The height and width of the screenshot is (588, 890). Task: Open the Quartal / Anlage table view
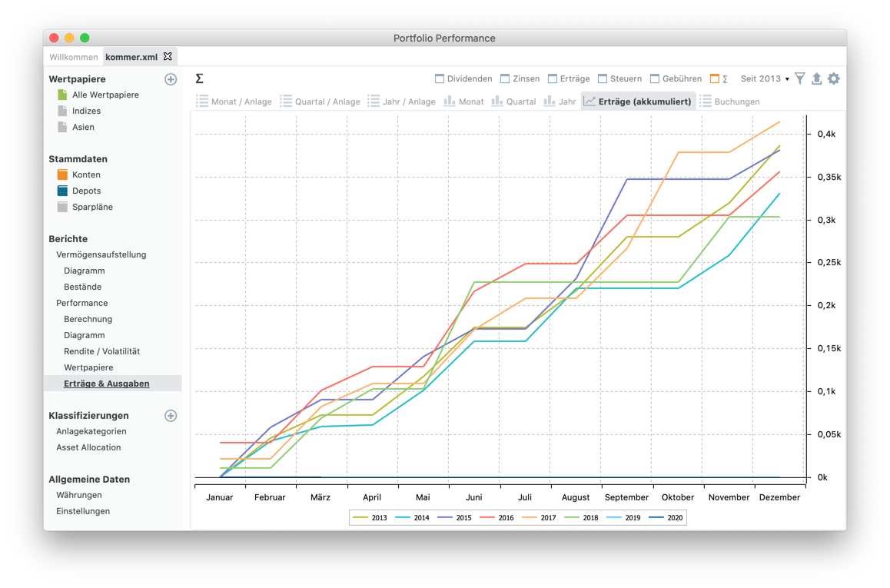(321, 101)
